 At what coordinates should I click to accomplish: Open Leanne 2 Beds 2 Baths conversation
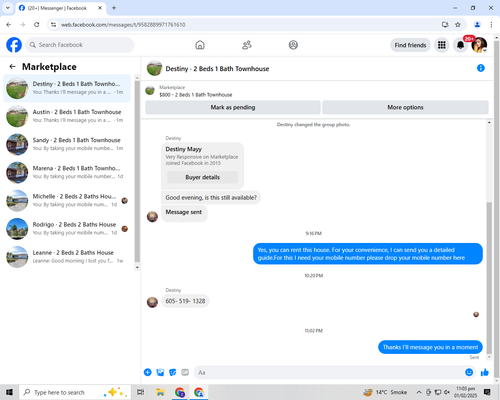click(x=67, y=257)
